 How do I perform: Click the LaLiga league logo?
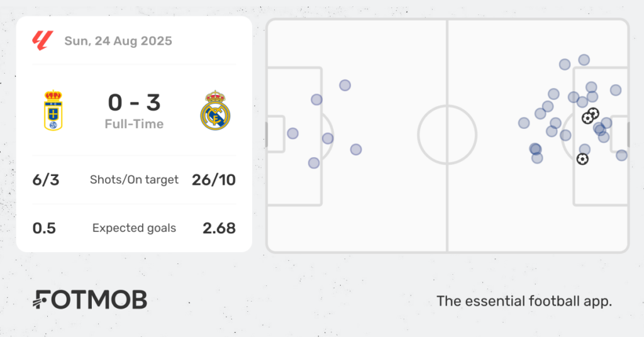(x=43, y=41)
